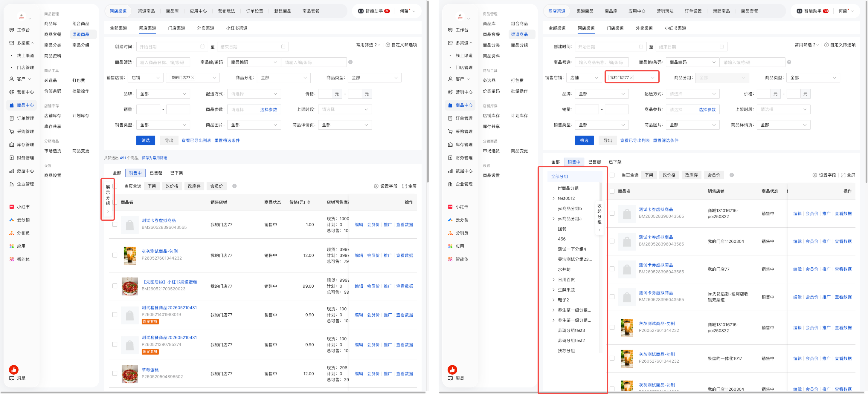Open 分销员 icon in right screenshot sidebar

450,233
